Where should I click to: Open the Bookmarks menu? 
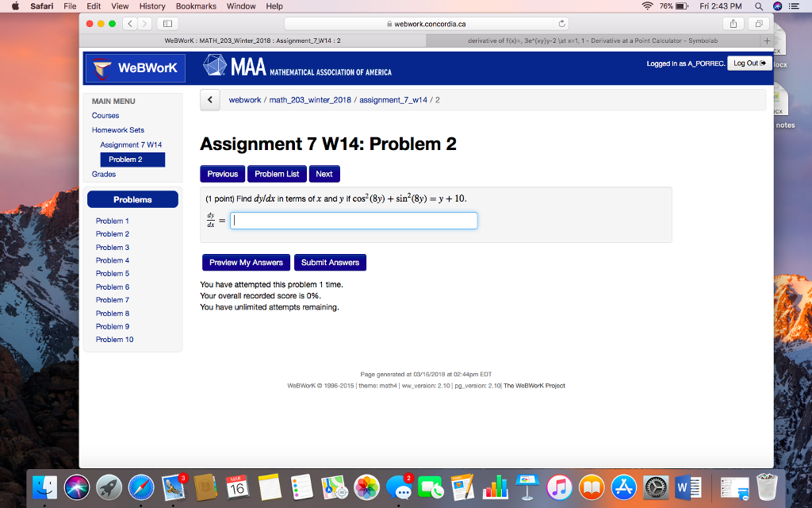(196, 6)
